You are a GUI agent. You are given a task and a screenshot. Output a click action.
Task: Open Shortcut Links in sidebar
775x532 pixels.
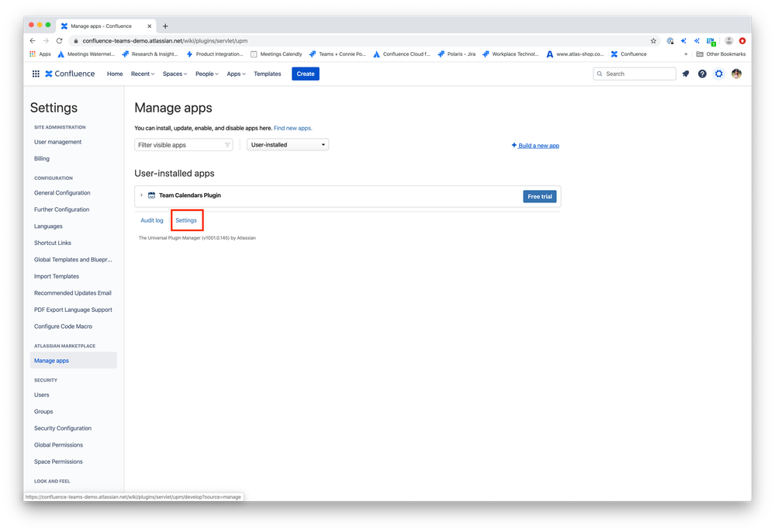click(53, 243)
